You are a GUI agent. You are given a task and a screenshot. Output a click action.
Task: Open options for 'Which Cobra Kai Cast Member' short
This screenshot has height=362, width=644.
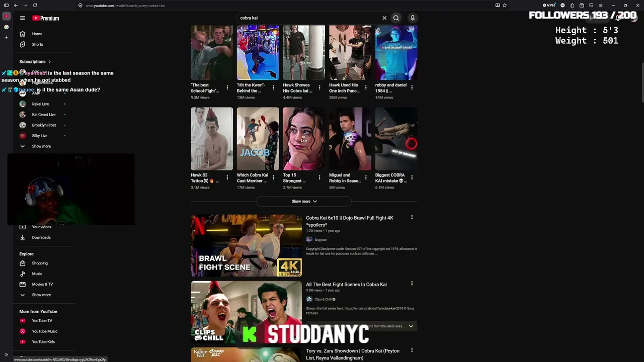[x=273, y=177]
